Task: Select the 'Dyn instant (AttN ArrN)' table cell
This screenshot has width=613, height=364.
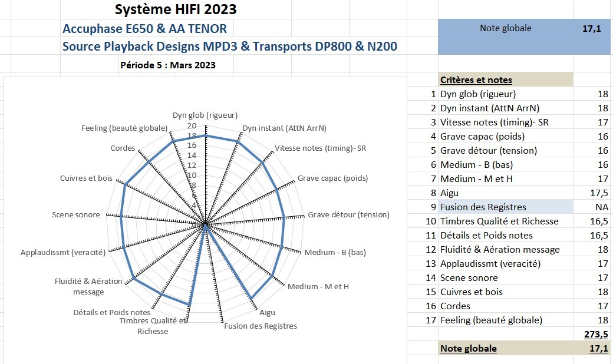Action: (x=506, y=108)
